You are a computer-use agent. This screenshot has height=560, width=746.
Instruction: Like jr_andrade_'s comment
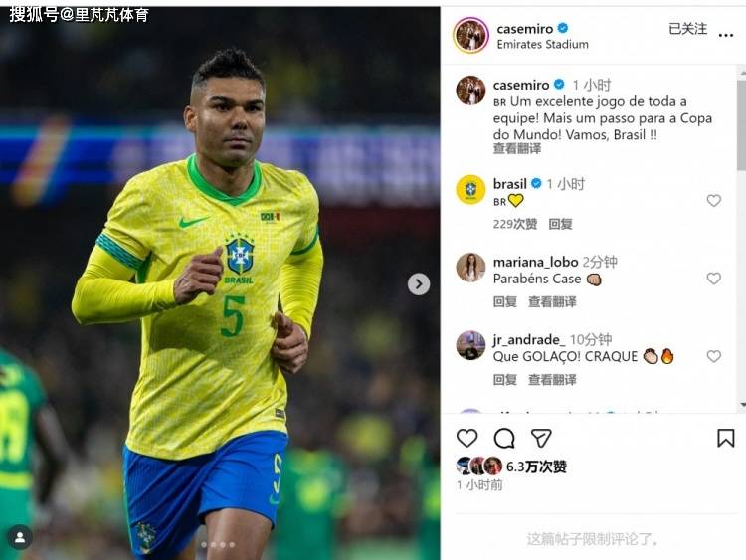click(713, 356)
